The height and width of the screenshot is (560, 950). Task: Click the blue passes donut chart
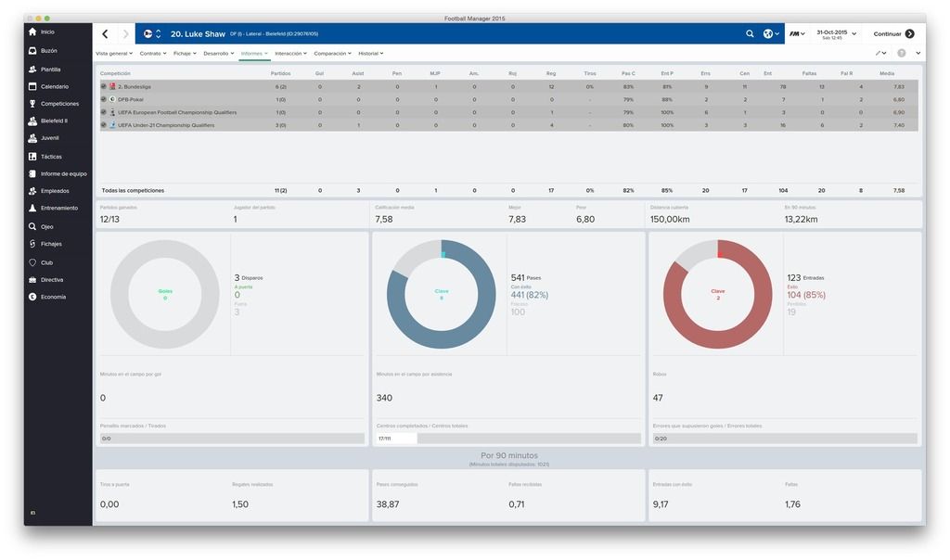pos(441,294)
